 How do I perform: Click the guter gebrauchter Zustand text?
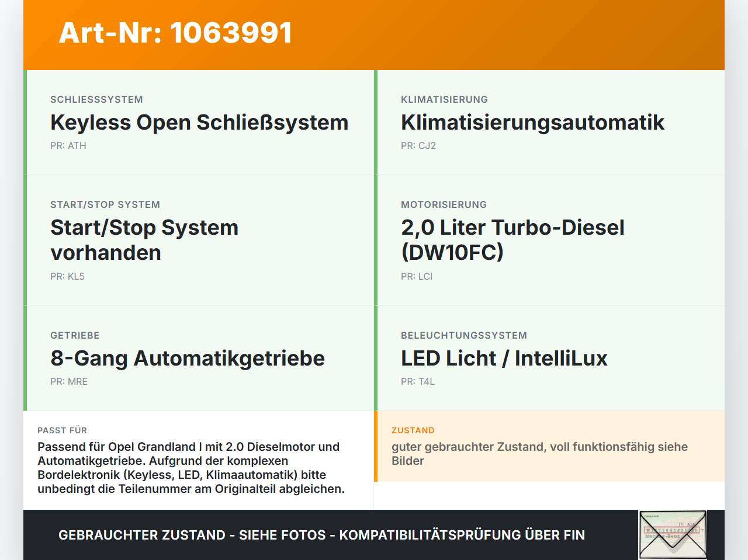coord(539,454)
